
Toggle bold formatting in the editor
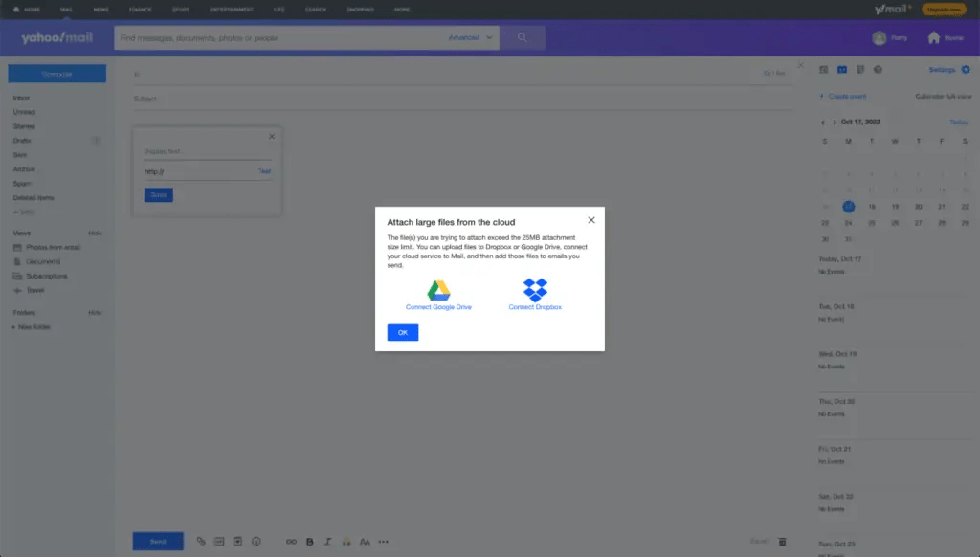(309, 541)
